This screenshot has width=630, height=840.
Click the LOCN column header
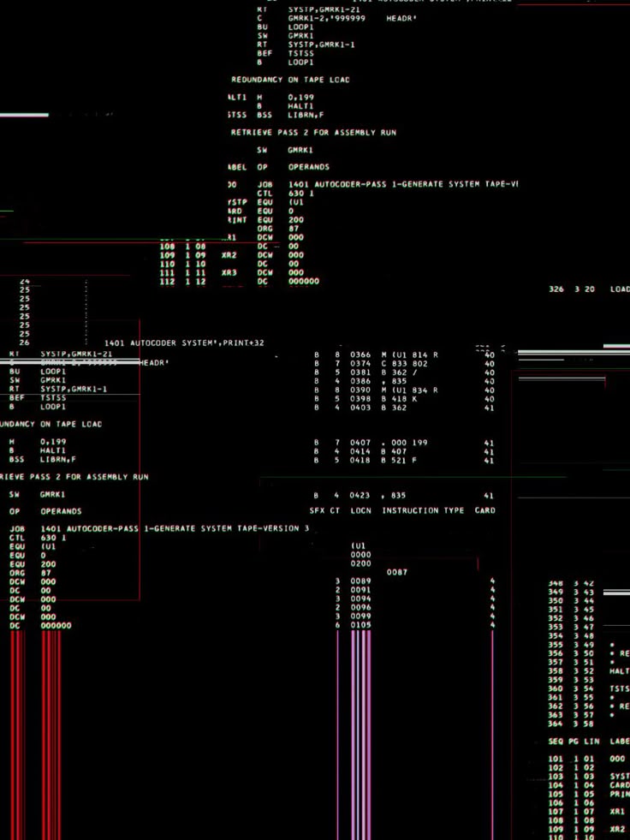[x=360, y=510]
